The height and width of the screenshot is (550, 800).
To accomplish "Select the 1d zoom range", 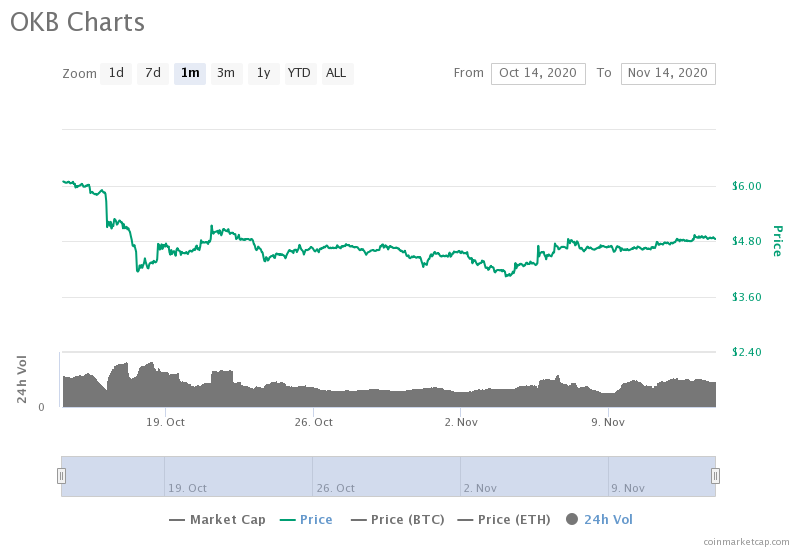I will pyautogui.click(x=116, y=73).
